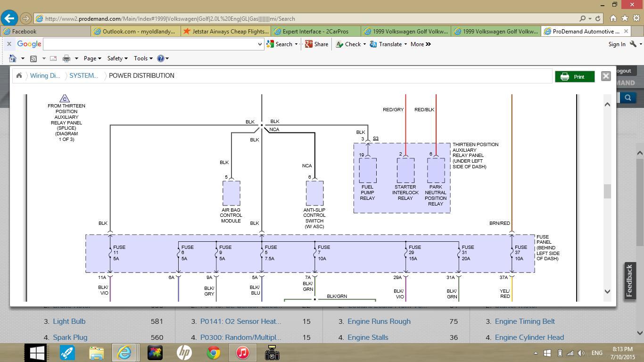Click the Refresh icon in address bar
The height and width of the screenshot is (362, 644).
(x=598, y=19)
